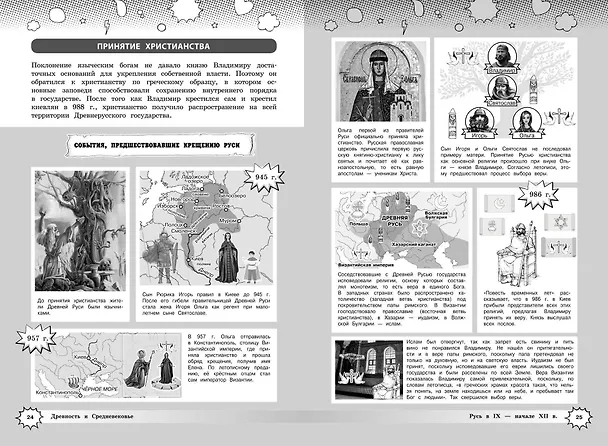The height and width of the screenshot is (446, 608).
Task: Click the cross scroll beside the seated prince
Action: point(557,247)
